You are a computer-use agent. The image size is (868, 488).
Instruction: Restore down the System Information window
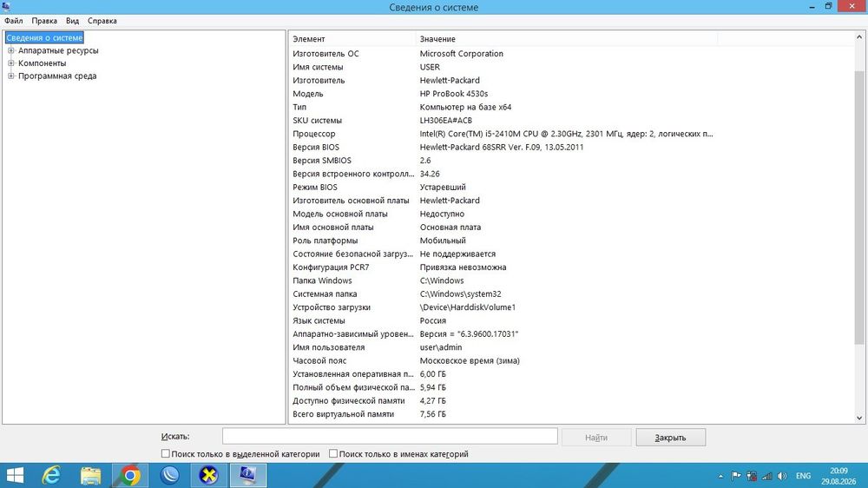[x=829, y=7]
